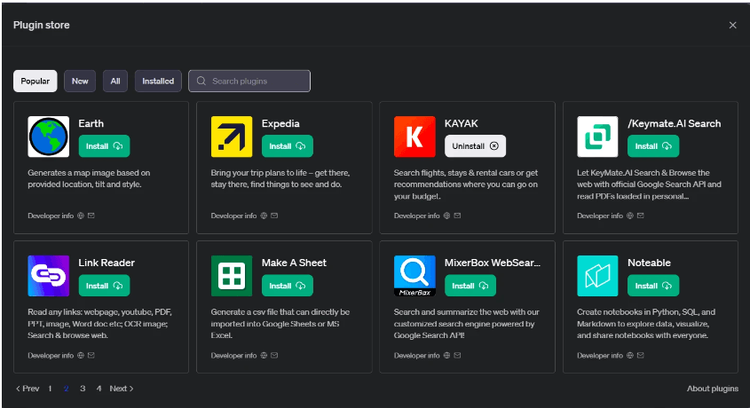Go to previous page with Prev
The width and height of the screenshot is (750, 408).
coord(27,388)
